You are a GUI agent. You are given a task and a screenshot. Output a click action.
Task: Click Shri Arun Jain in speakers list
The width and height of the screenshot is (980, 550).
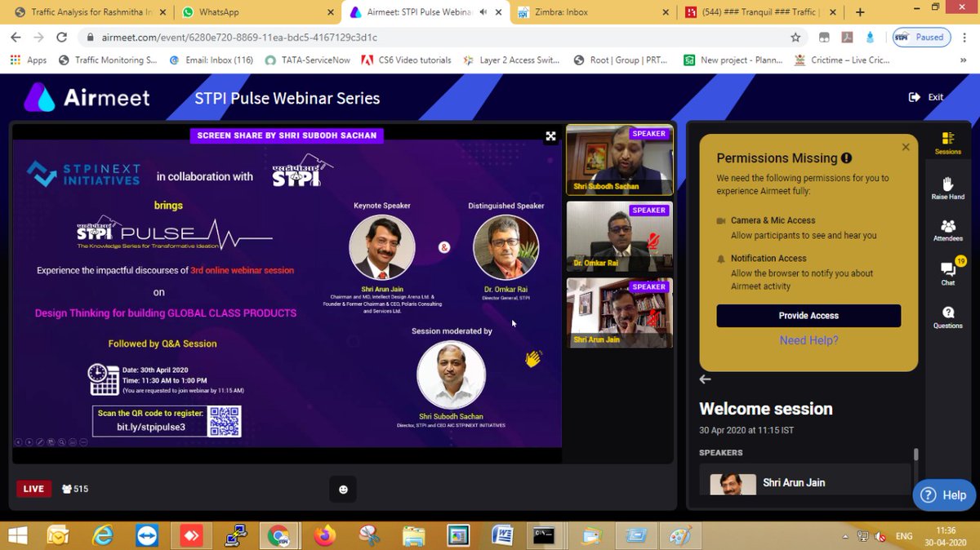tap(804, 482)
